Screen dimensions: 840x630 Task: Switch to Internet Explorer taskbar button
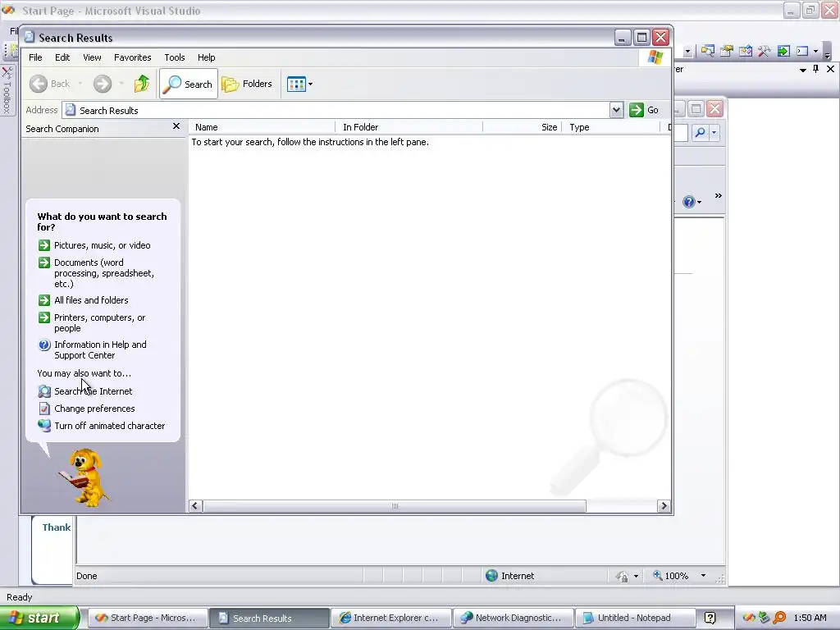point(390,618)
